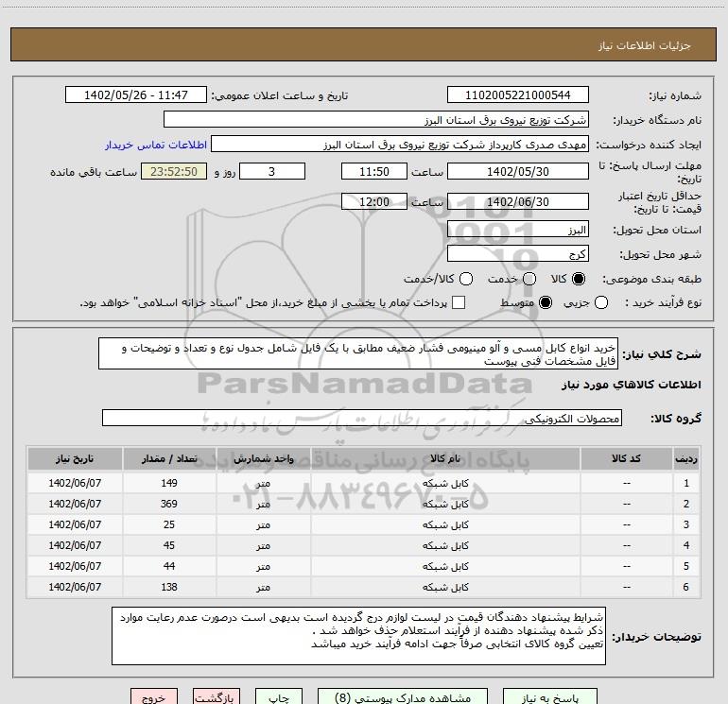Click the خروج exit button

pyautogui.click(x=154, y=697)
